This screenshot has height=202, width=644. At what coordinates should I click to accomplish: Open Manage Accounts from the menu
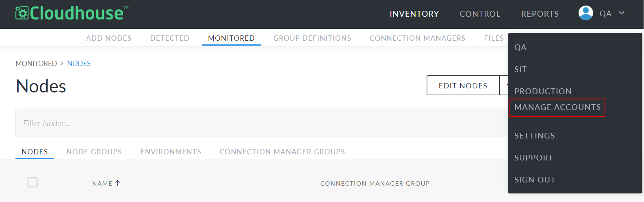pyautogui.click(x=557, y=107)
